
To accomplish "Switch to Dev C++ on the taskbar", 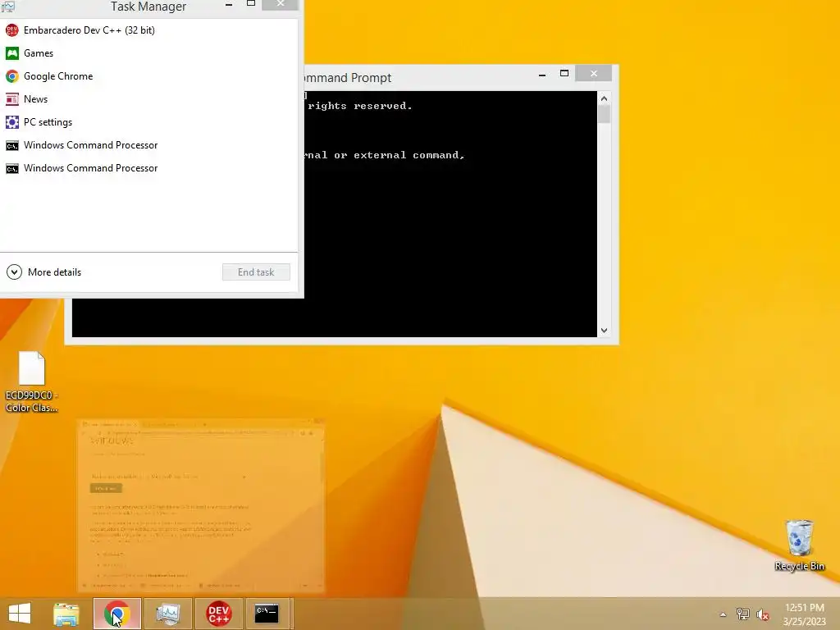I will (218, 614).
